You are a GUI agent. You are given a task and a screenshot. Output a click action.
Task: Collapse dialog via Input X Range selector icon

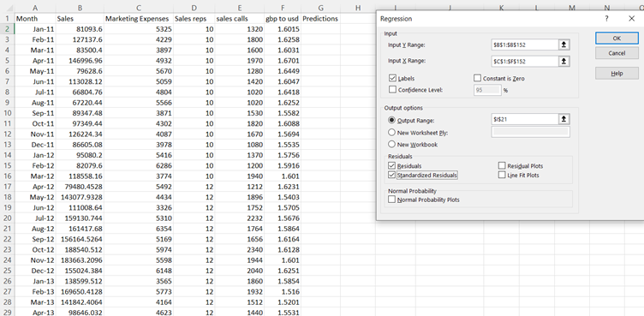point(564,61)
